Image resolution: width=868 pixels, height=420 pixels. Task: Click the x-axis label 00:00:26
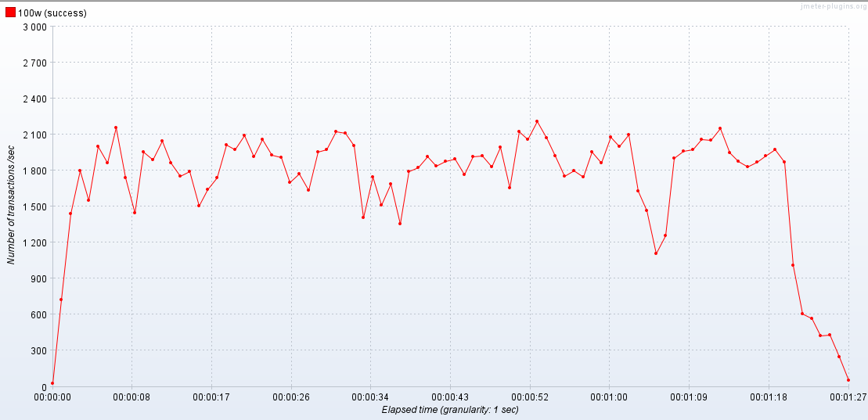pos(291,397)
